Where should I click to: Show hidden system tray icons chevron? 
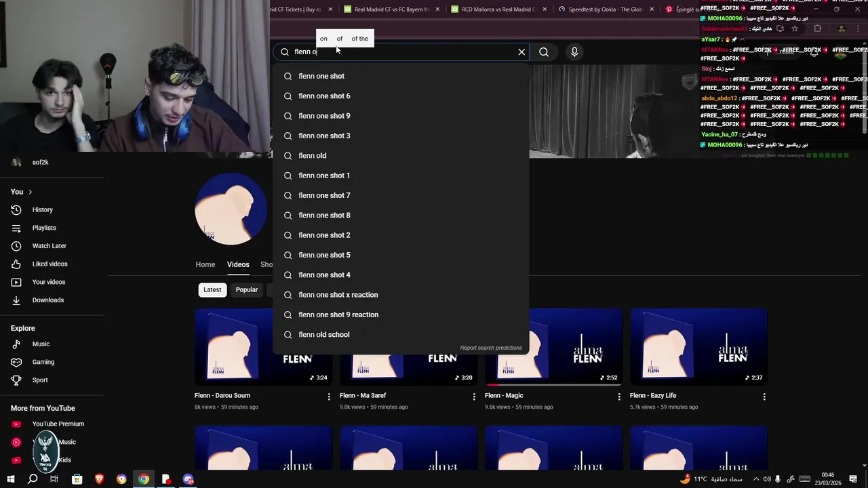[756, 479]
